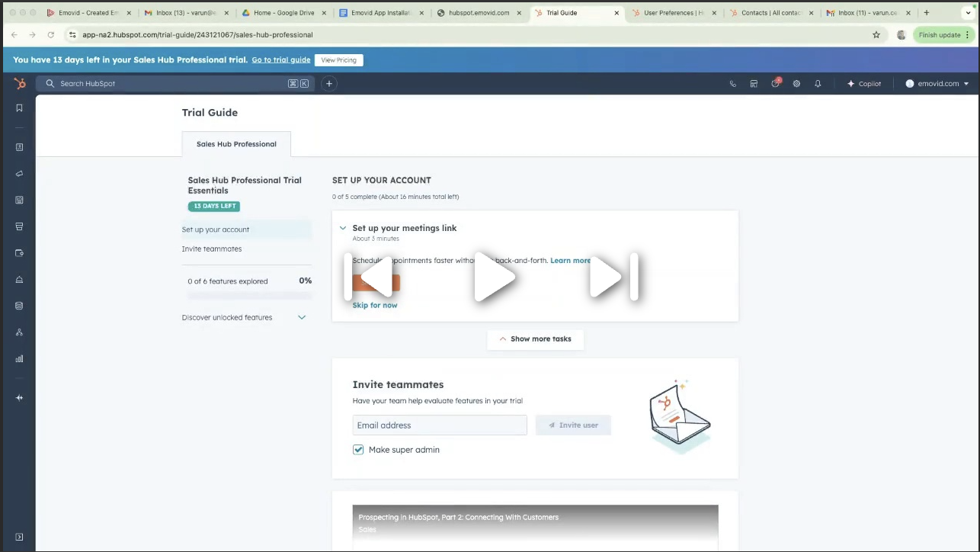Click the HubSpot sprocket logo
Viewport: 980px width, 552px height.
pos(20,84)
